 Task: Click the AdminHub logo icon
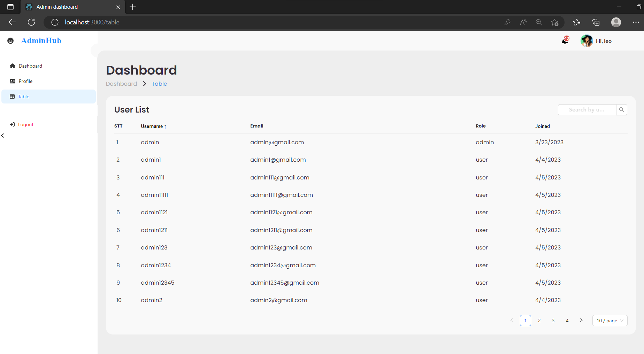pyautogui.click(x=10, y=40)
